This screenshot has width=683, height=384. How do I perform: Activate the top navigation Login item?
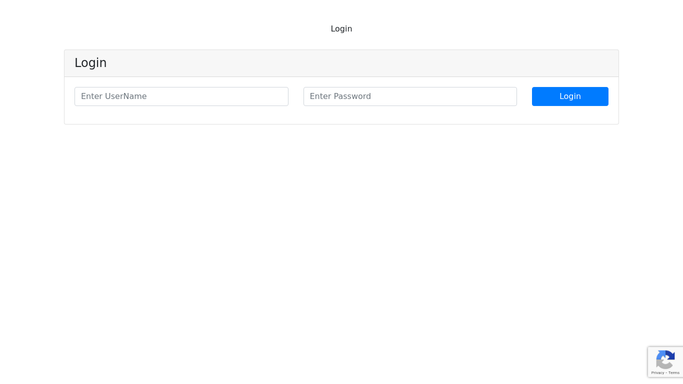pos(341,29)
